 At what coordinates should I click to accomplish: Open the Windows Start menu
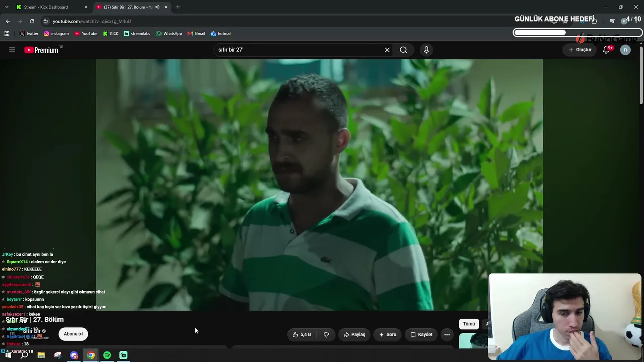[x=8, y=355]
